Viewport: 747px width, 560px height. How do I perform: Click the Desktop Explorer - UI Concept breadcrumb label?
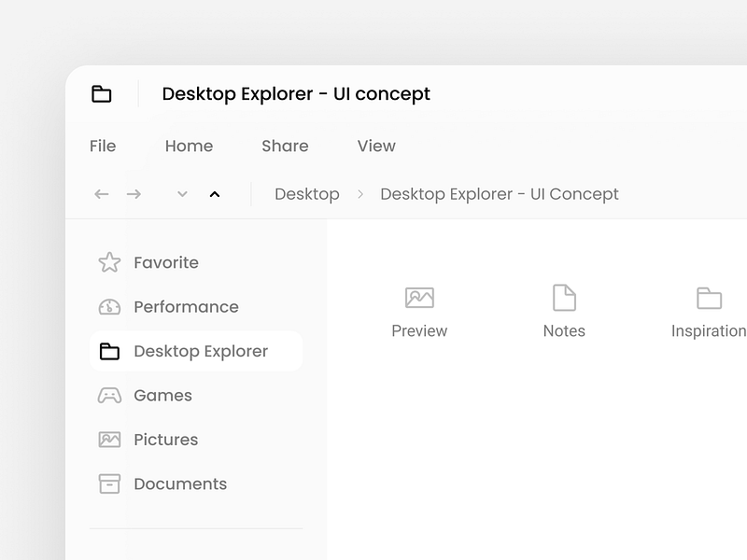tap(500, 194)
